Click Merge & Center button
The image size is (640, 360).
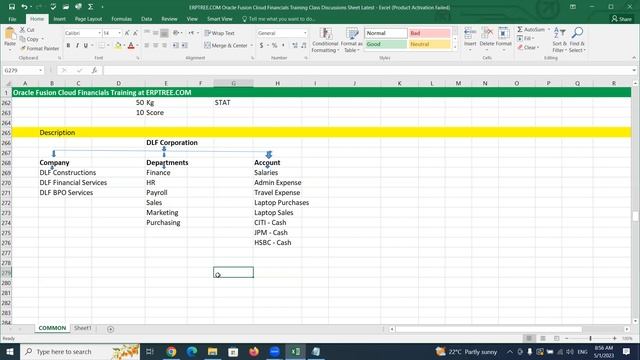[226, 45]
